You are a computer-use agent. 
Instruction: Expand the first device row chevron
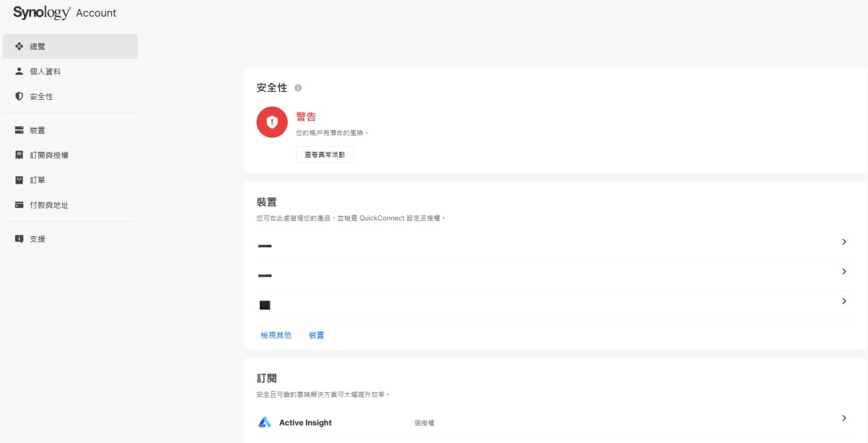[x=843, y=242]
